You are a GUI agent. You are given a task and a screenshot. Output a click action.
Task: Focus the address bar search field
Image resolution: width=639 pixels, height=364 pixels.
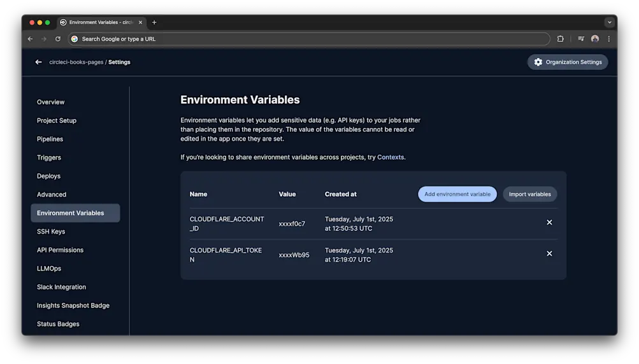(309, 39)
